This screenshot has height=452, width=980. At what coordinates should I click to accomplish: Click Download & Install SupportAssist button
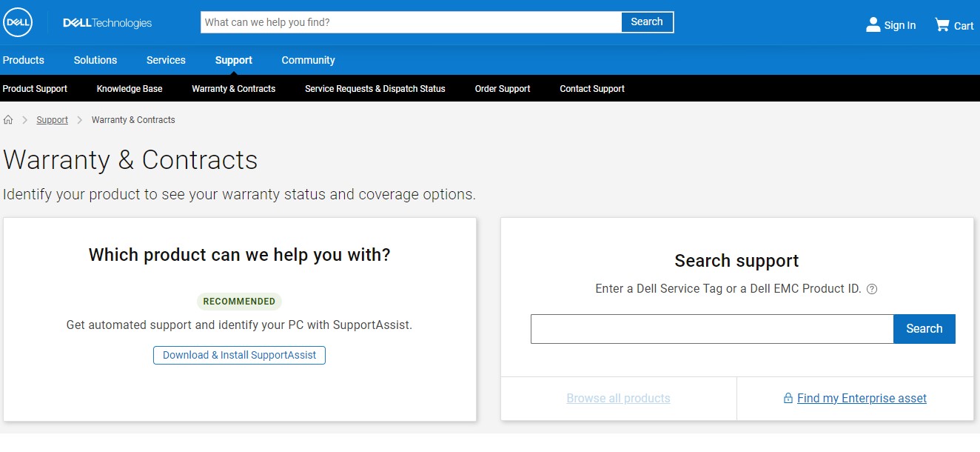point(239,355)
